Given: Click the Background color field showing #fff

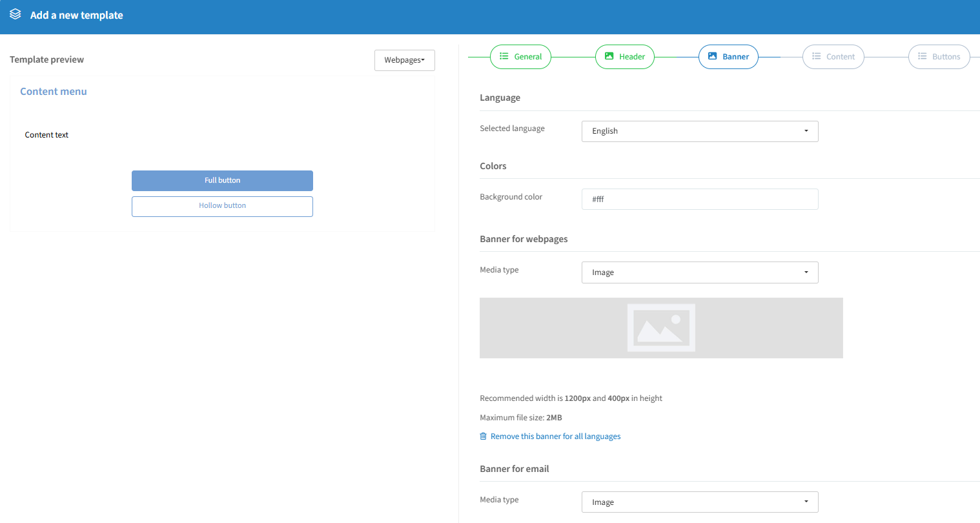Looking at the screenshot, I should 700,200.
